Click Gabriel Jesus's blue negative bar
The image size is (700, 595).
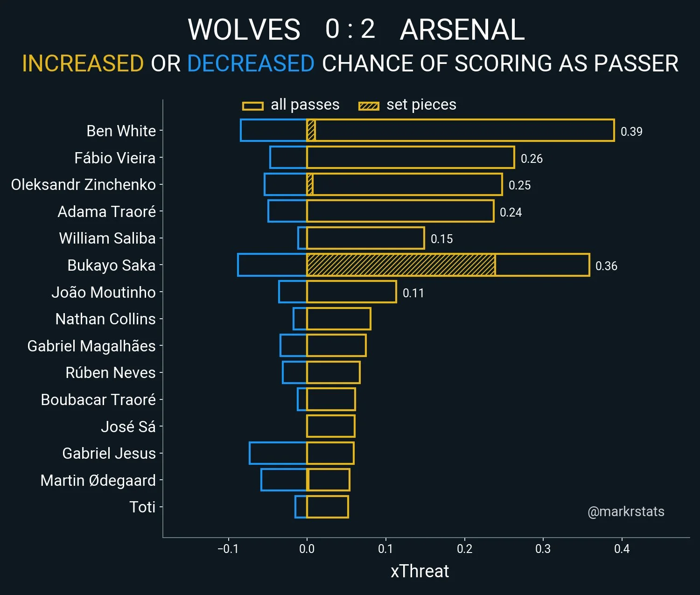coord(278,453)
